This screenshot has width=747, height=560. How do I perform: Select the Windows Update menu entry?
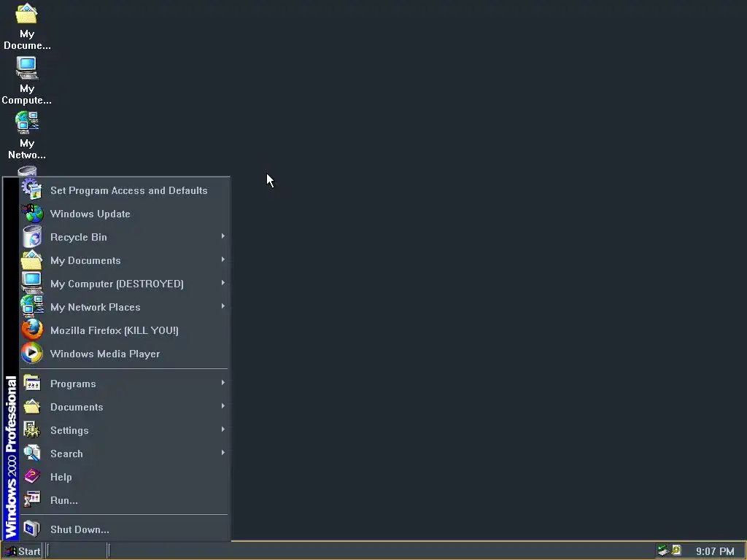tap(124, 214)
